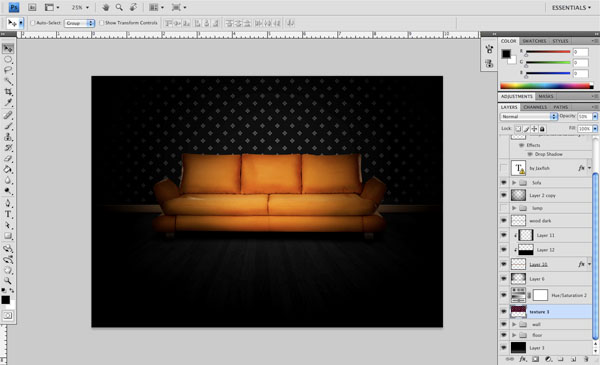Open the Essentials workspace menu
Screen dimensions: 600x365
(571, 8)
